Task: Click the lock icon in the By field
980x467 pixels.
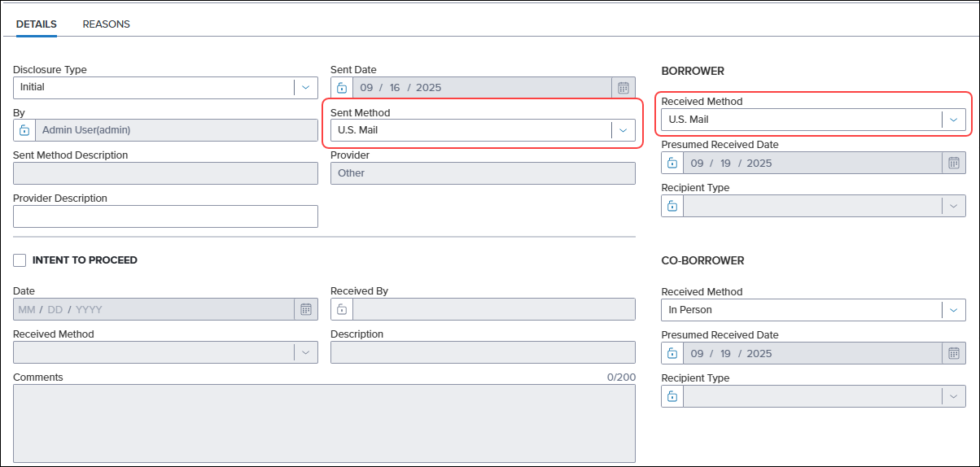Action: click(x=24, y=130)
